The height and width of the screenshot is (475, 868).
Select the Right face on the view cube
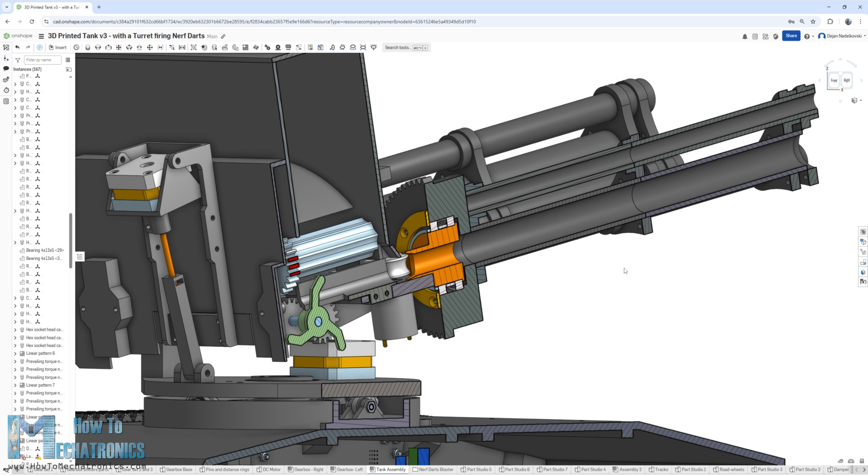click(847, 80)
